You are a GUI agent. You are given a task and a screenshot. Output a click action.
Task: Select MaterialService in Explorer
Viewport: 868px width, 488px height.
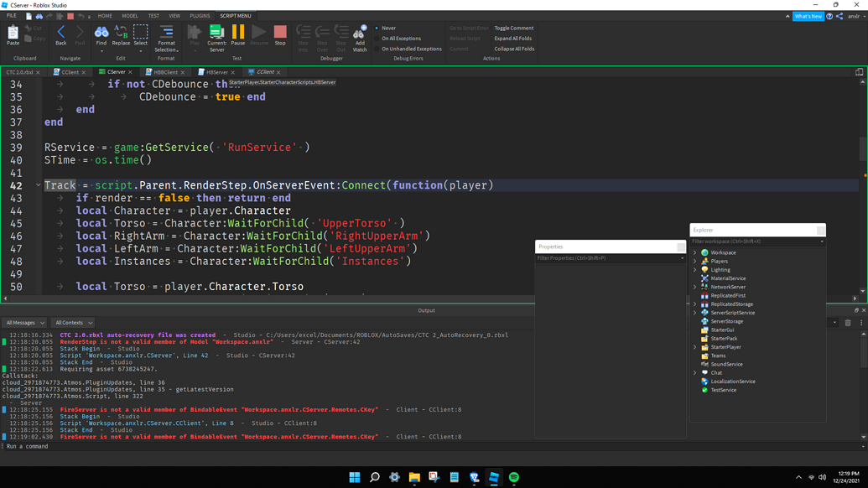(x=728, y=278)
